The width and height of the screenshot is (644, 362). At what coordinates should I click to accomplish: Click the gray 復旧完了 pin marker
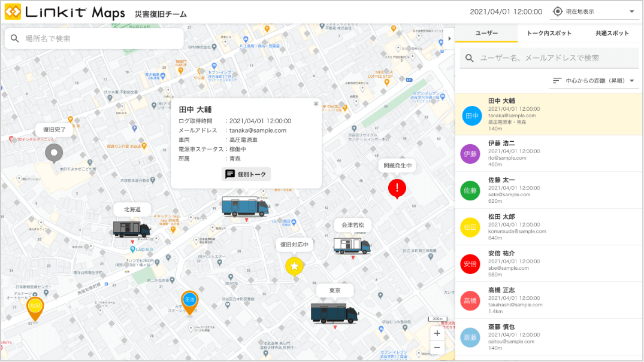[53, 153]
